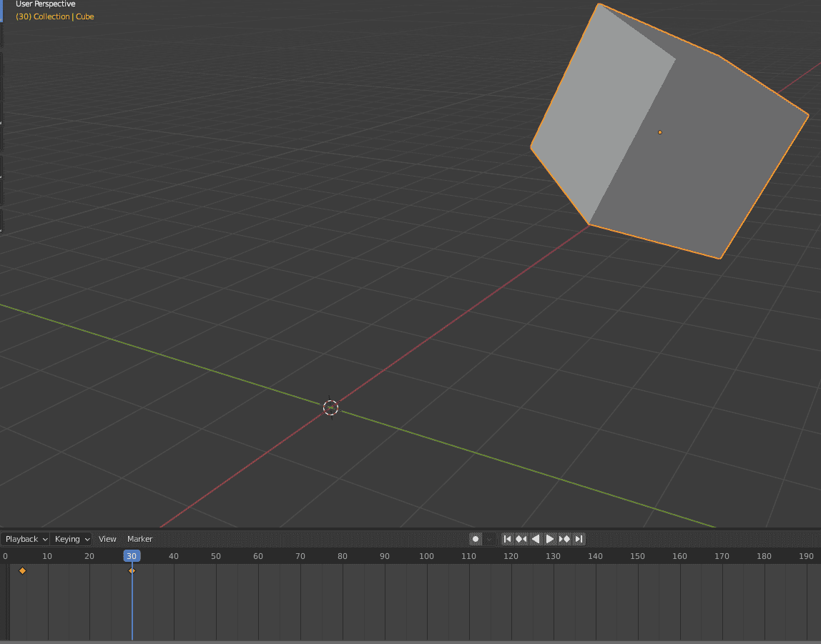Pause playback using the play controls
This screenshot has height=644, width=821.
click(x=550, y=539)
